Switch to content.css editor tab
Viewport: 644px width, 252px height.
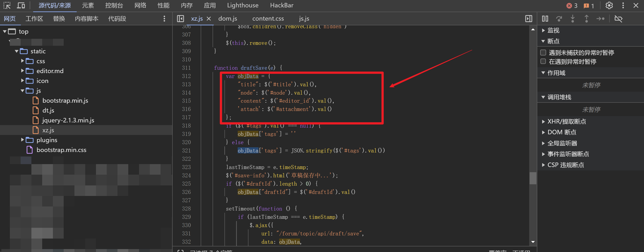pyautogui.click(x=268, y=19)
